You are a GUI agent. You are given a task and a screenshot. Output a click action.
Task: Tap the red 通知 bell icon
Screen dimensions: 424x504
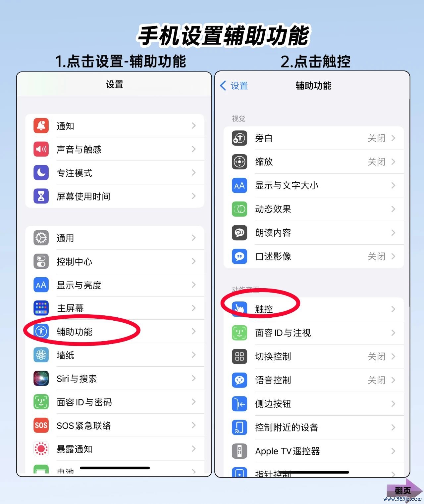pyautogui.click(x=41, y=126)
